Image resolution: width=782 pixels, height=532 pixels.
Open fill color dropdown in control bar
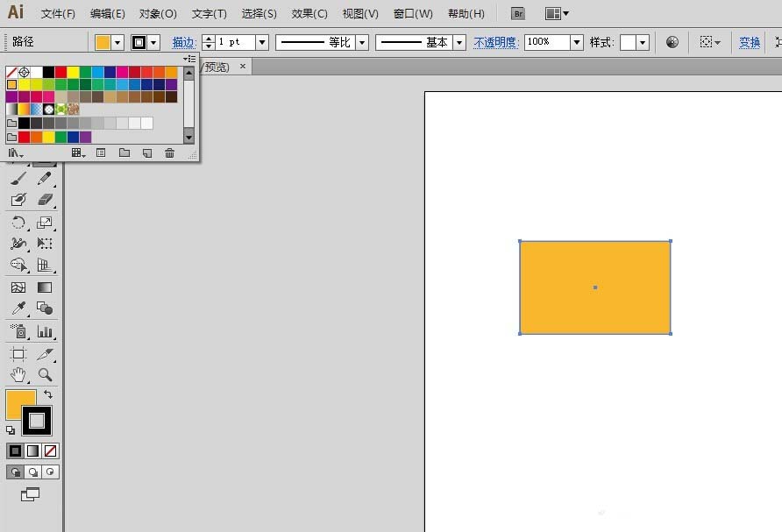click(x=117, y=42)
